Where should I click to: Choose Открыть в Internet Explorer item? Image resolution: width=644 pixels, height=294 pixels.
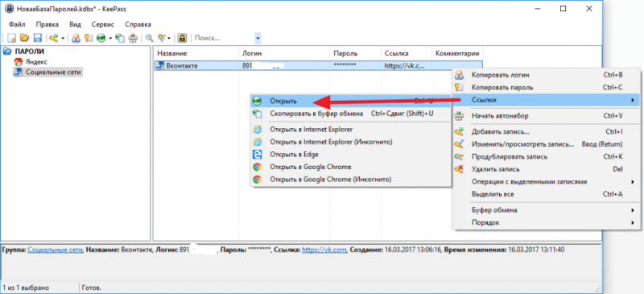click(350, 130)
